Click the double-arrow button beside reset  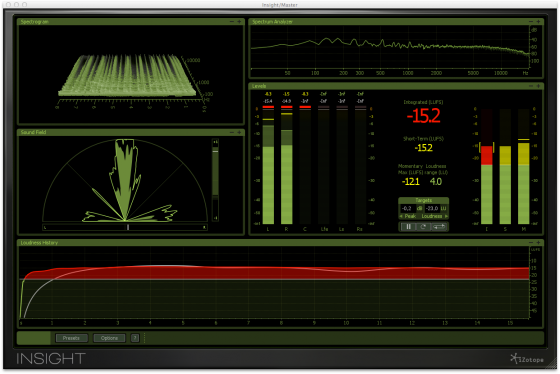coord(439,226)
